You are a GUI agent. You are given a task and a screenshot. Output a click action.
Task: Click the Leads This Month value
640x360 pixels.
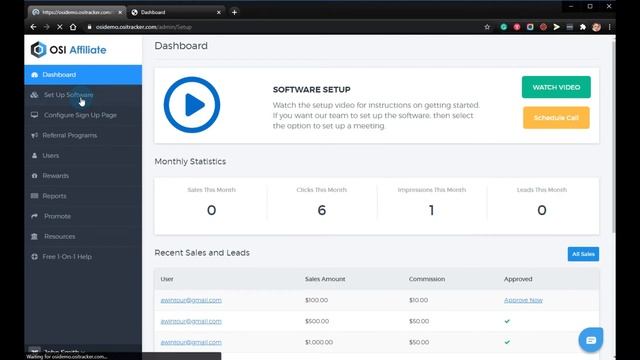coord(542,210)
